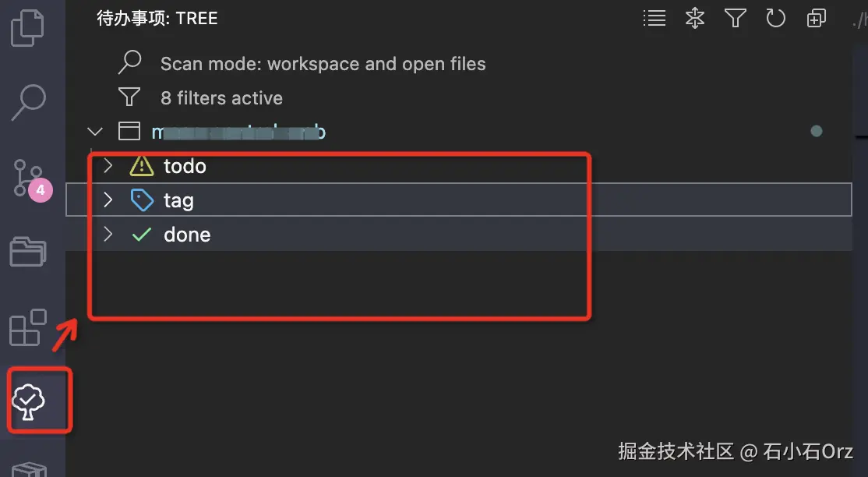Screen dimensions: 868x477
Task: Click the package box icon at bottom
Action: (x=29, y=469)
